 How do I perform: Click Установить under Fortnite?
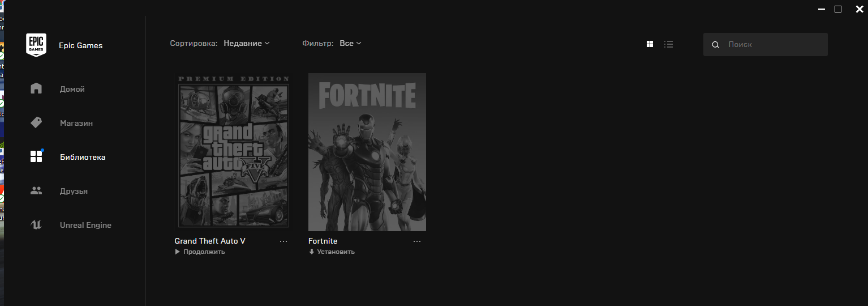(332, 252)
